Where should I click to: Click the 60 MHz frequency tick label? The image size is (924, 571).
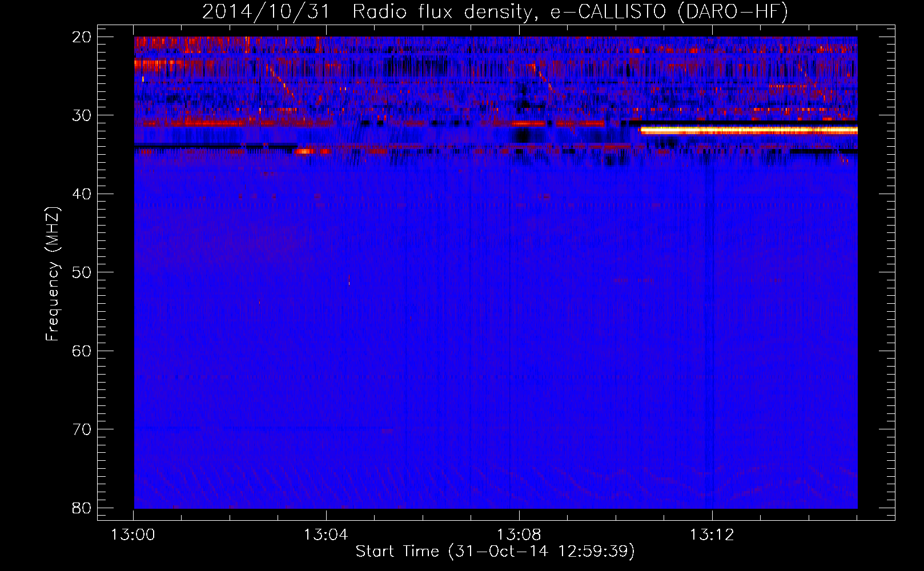tap(82, 351)
